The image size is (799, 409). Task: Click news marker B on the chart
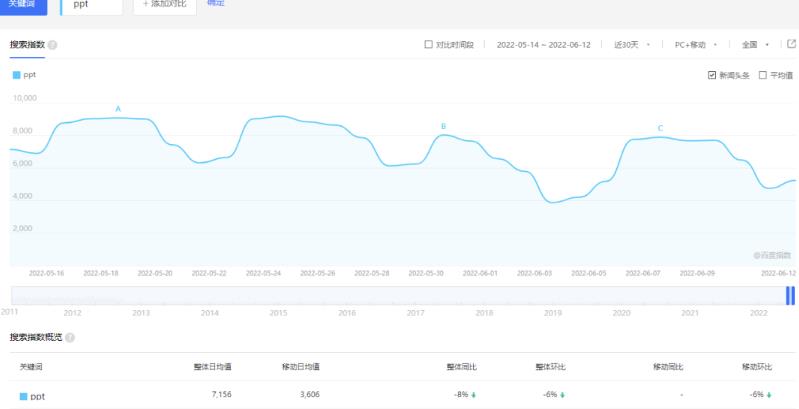(x=443, y=126)
